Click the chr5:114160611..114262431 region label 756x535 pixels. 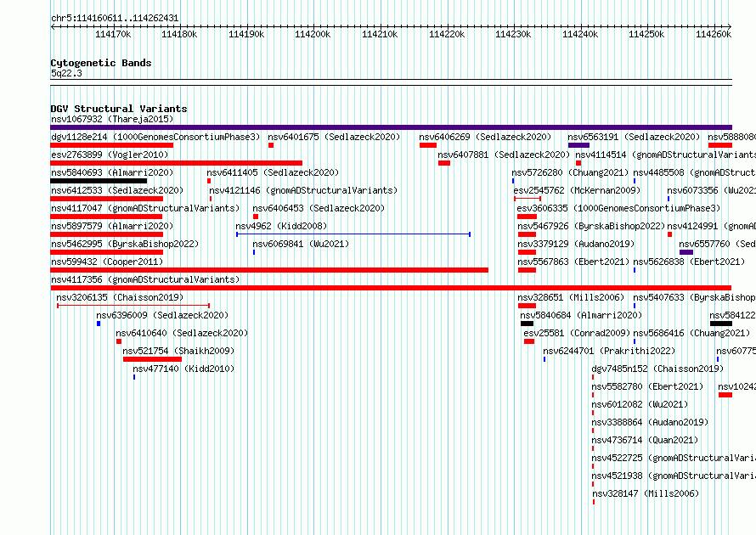[x=115, y=19]
